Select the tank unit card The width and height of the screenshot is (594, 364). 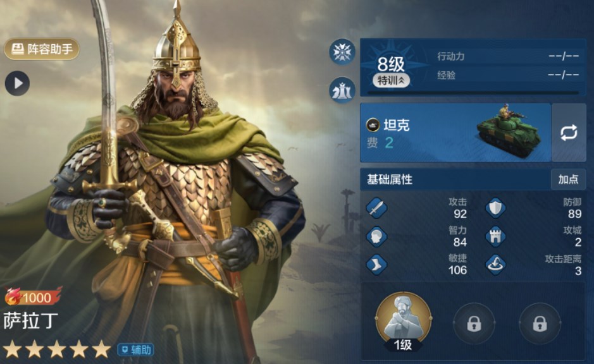[x=455, y=133]
